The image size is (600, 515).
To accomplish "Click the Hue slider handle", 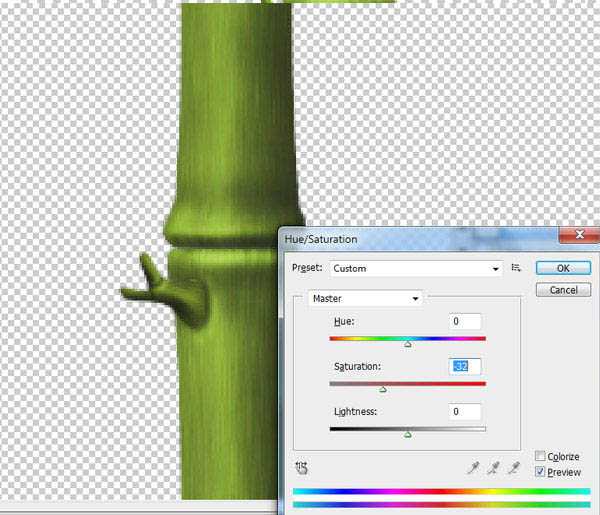I will coord(408,344).
